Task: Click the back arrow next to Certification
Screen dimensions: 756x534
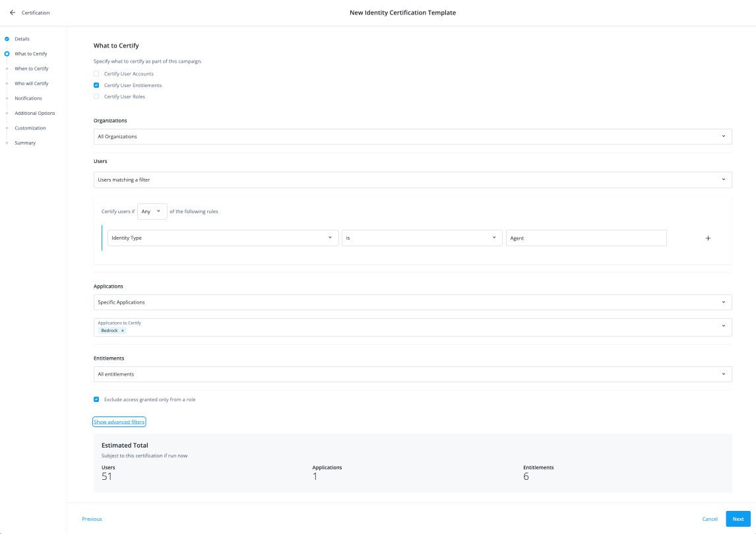Action: [13, 13]
